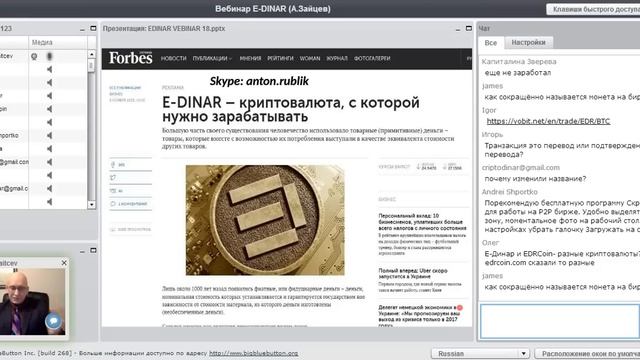Maximize the users list panel

point(93,29)
